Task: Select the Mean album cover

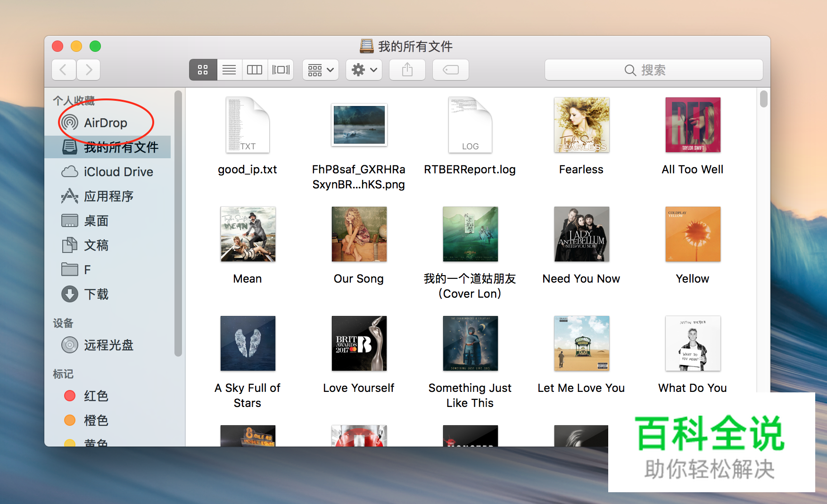Action: [248, 234]
